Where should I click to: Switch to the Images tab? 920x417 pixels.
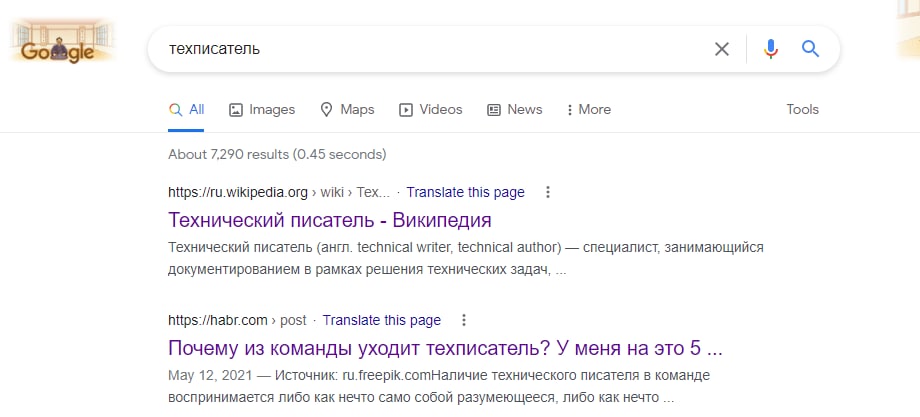point(262,110)
